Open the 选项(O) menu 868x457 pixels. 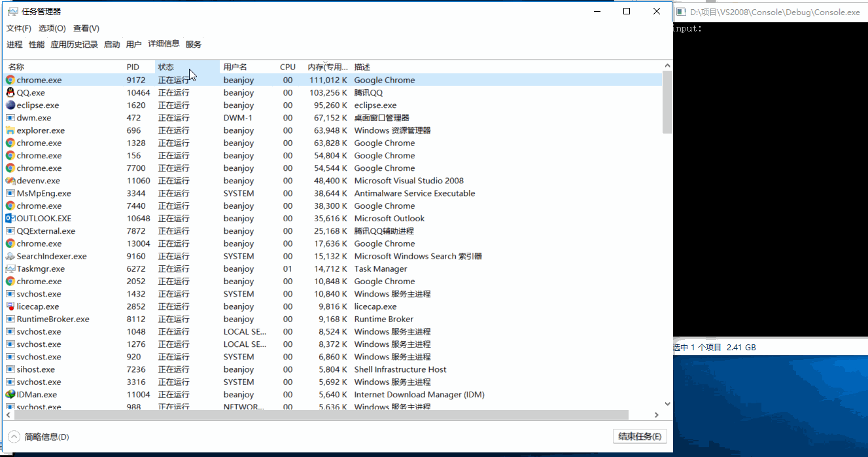click(x=52, y=28)
